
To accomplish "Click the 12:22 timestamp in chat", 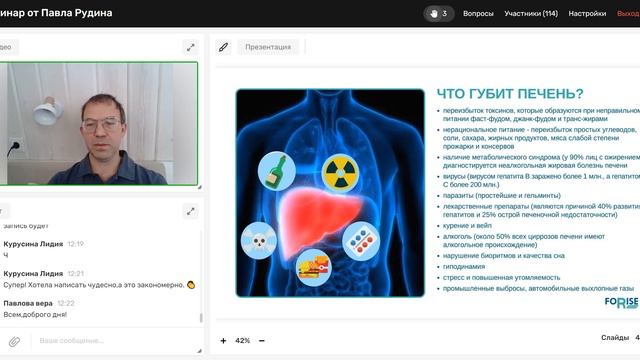I will [66, 303].
